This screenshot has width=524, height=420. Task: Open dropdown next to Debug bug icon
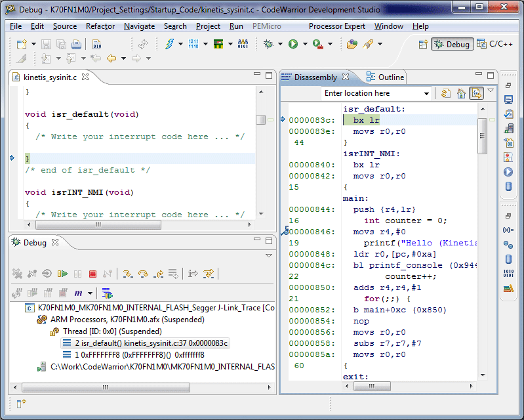[x=281, y=44]
